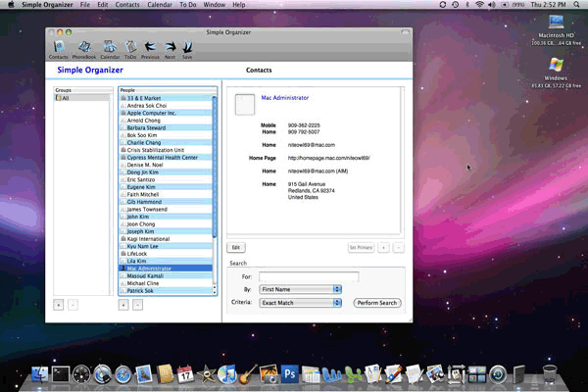The height and width of the screenshot is (392, 588).
Task: Click the volume icon in menu bar
Action: [x=492, y=5]
